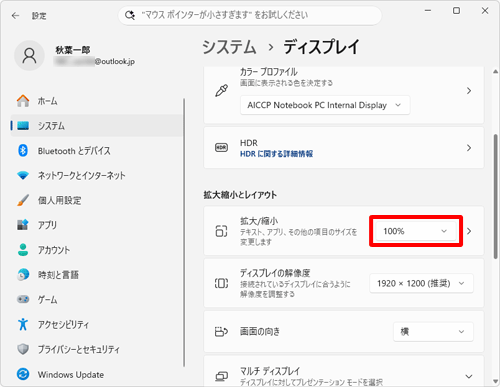The height and width of the screenshot is (387, 500).
Task: Click the システム monitor icon
Action: pos(23,126)
